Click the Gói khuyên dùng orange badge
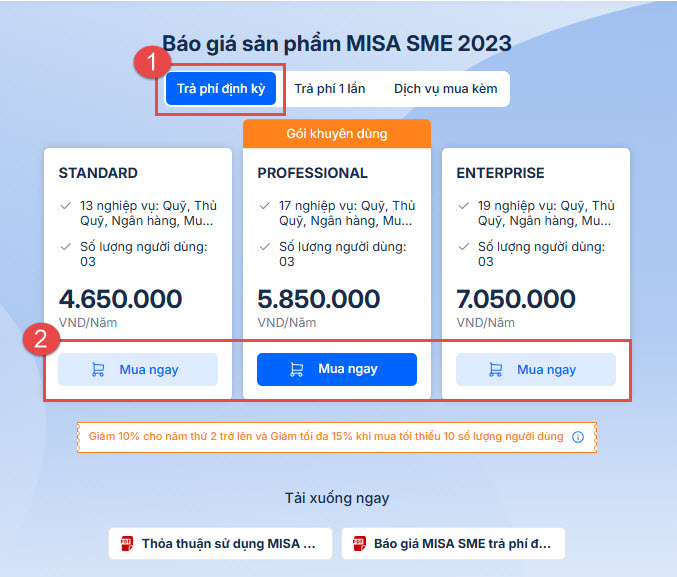Viewport: 677px width, 577px height. click(337, 134)
